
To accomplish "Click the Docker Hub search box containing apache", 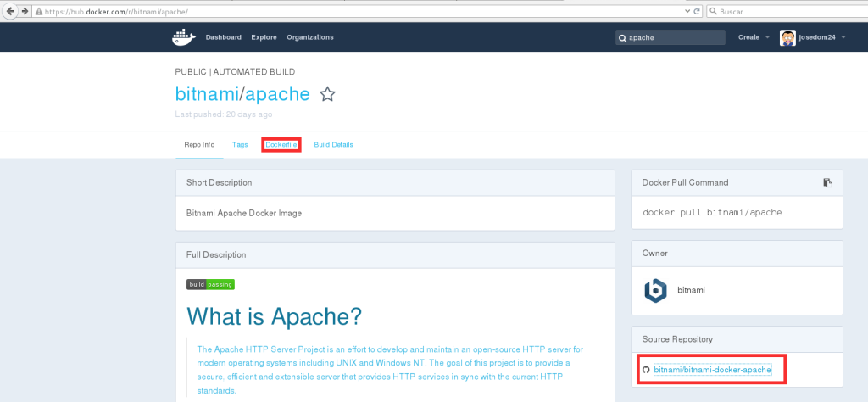I will (x=670, y=37).
